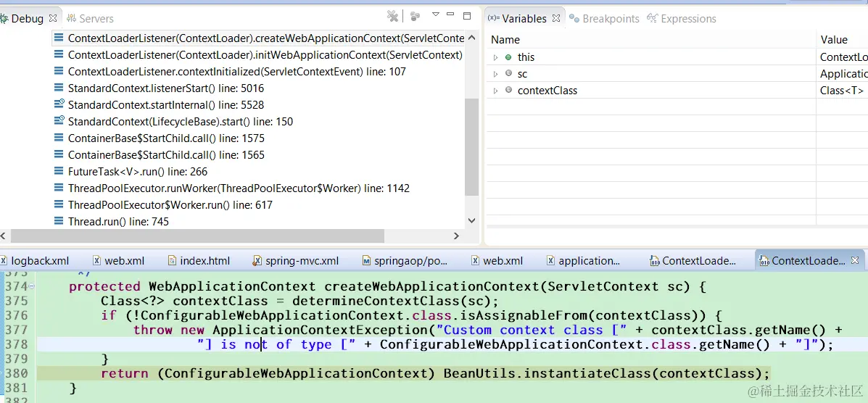Viewport: 868px width, 403px height.
Task: Expand the 'contextClass' variable
Action: point(495,90)
